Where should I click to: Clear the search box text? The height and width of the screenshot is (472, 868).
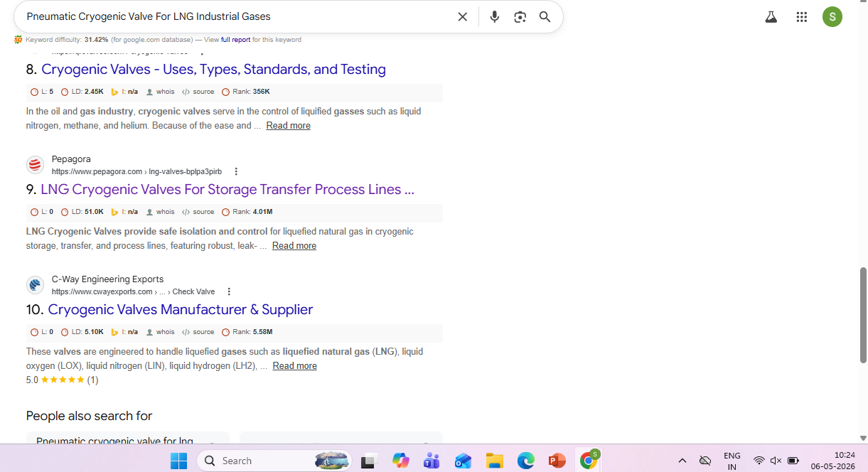(x=462, y=17)
